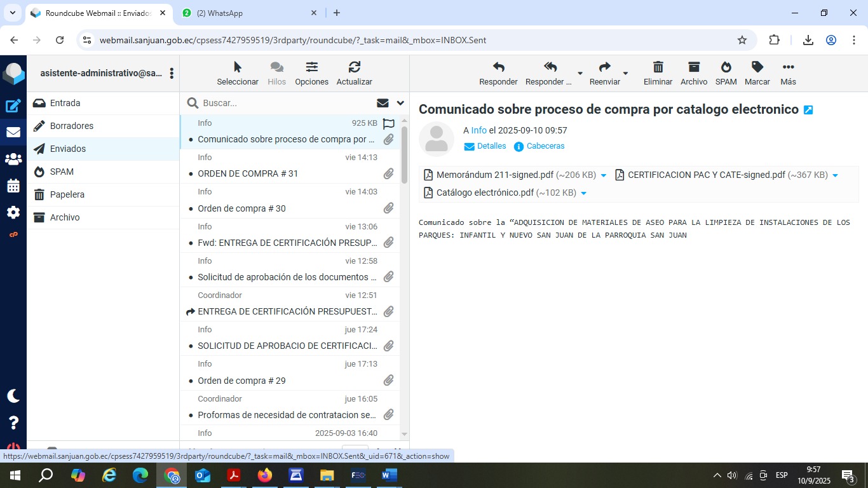Open compose new message icon in sidebar
This screenshot has width=868, height=488.
(x=13, y=106)
